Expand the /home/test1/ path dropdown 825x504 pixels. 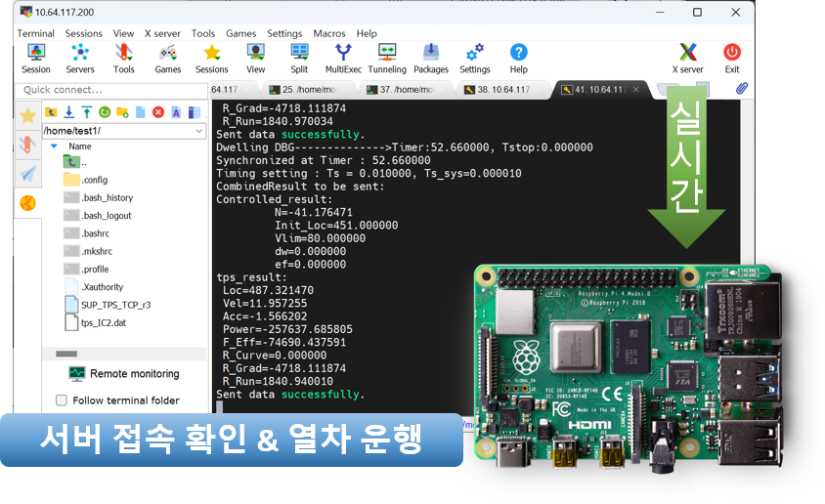(199, 131)
